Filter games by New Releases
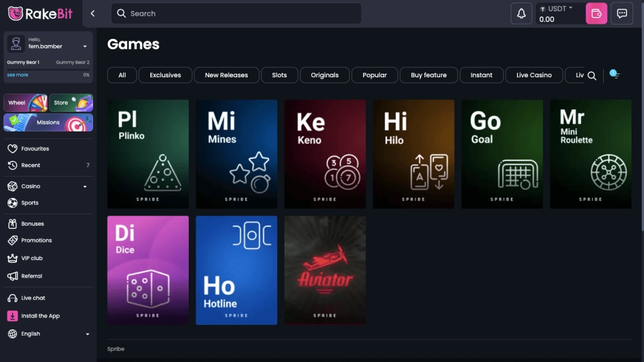 click(x=226, y=75)
